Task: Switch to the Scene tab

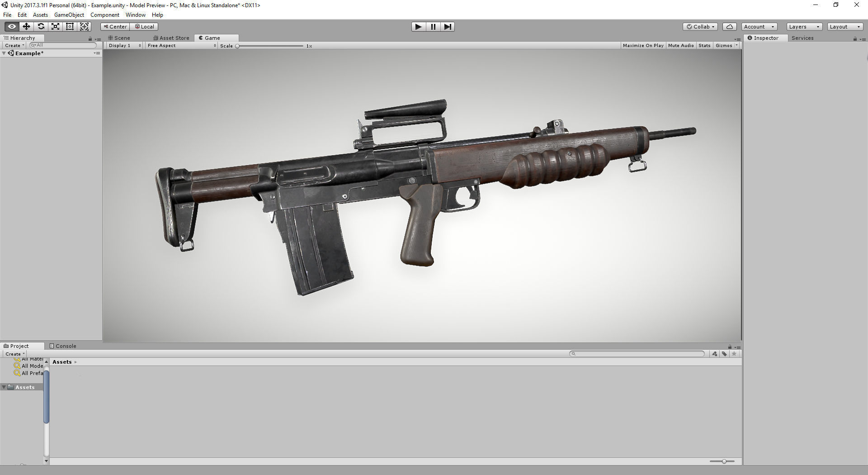Action: coord(119,38)
